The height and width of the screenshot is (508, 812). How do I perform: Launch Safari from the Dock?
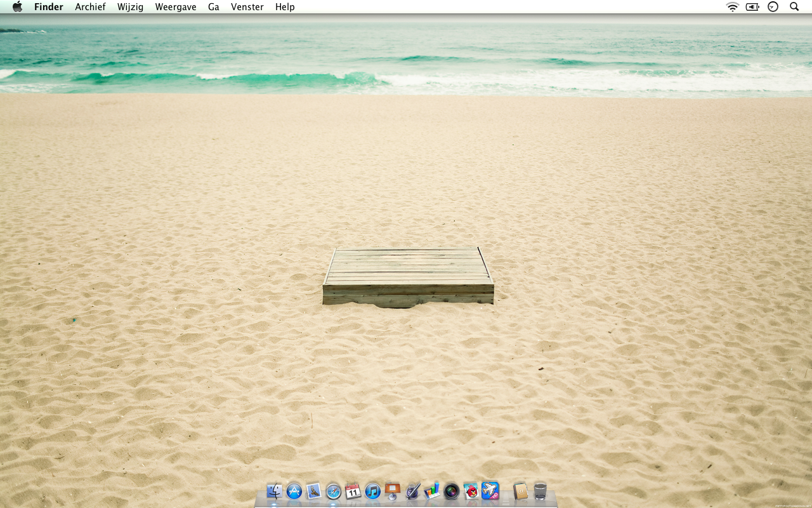pyautogui.click(x=333, y=491)
